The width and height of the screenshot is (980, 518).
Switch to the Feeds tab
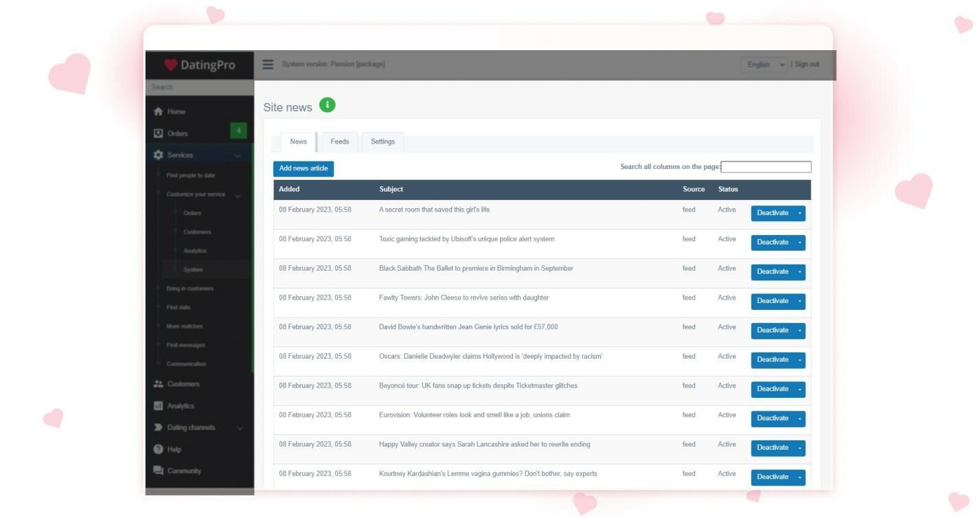tap(339, 142)
